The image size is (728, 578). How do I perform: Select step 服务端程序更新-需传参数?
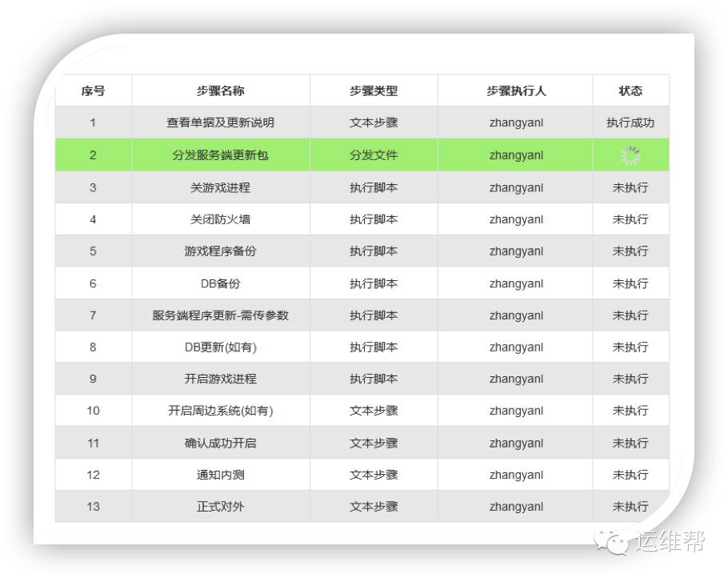point(218,315)
